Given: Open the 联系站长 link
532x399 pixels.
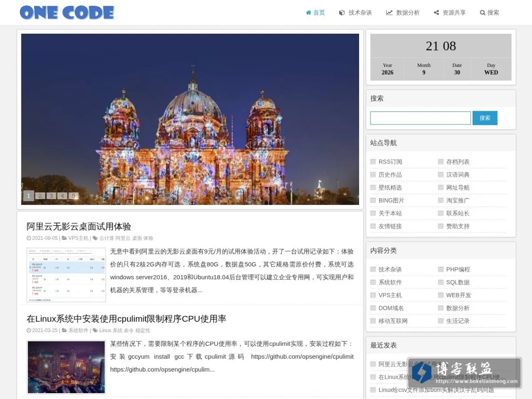Looking at the screenshot, I should 458,213.
